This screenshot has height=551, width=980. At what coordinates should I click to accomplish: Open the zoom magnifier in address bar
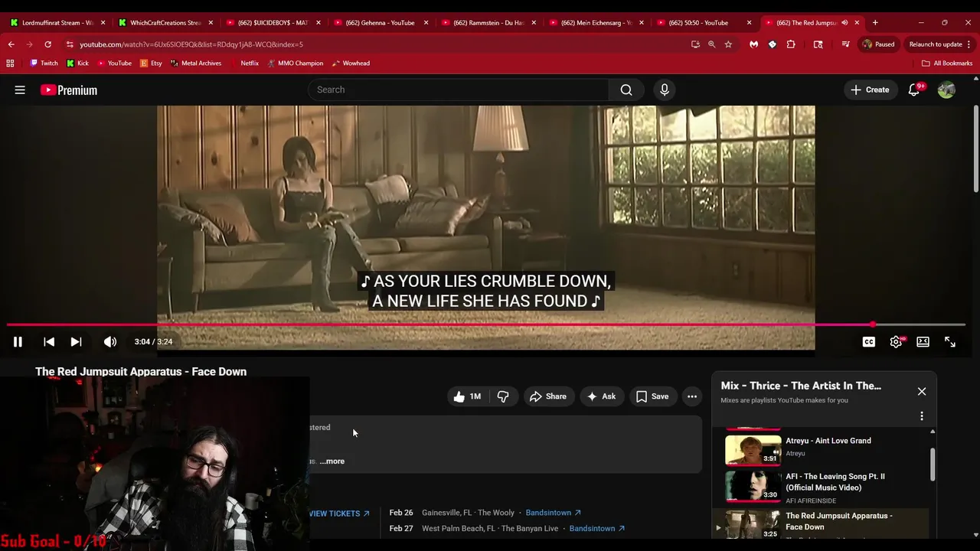click(711, 44)
